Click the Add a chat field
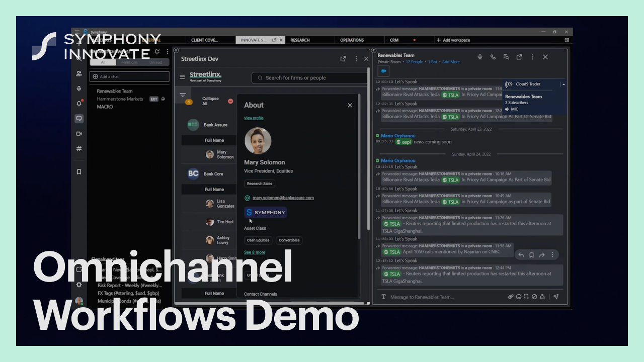644x362 pixels. (x=129, y=76)
